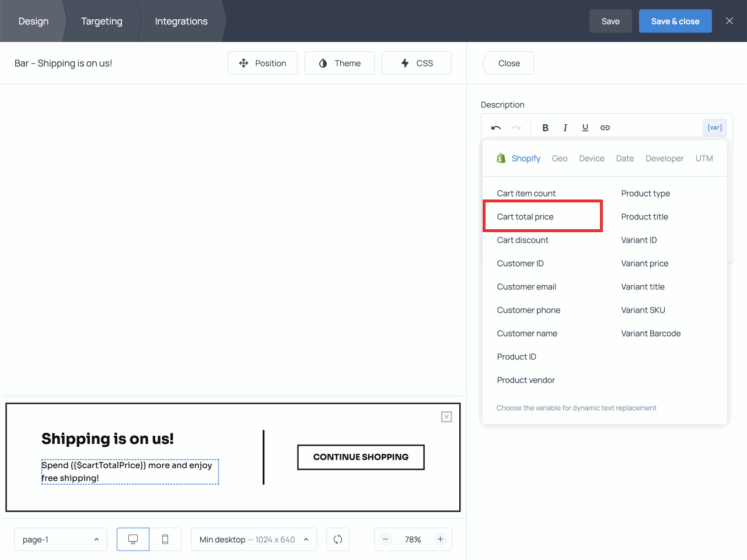Image resolution: width=747 pixels, height=560 pixels.
Task: Click the Save & close button
Action: click(675, 21)
